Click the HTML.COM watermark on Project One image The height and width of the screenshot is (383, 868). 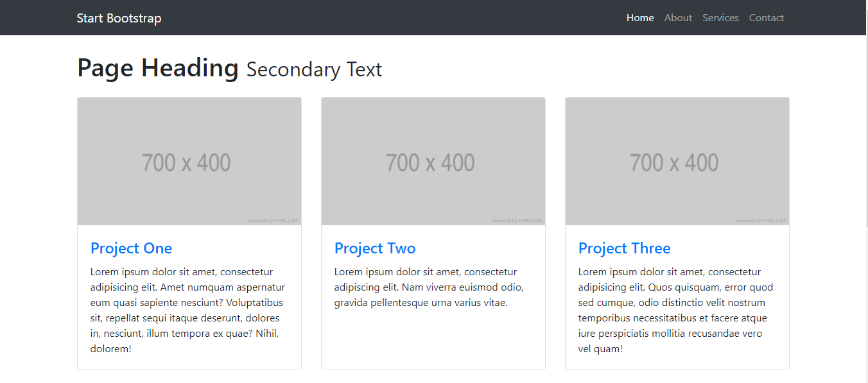click(x=273, y=221)
